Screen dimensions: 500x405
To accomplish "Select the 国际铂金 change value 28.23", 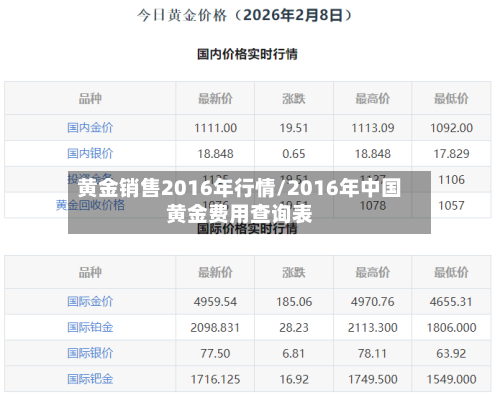I will 294,328.
